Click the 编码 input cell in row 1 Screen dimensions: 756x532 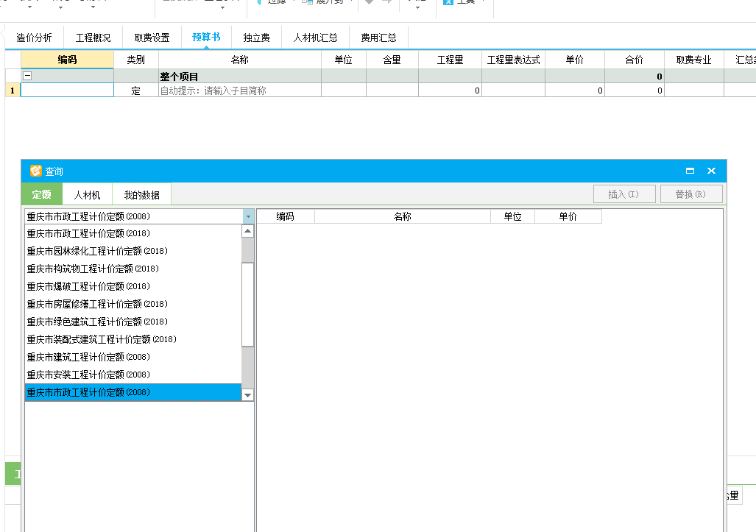point(67,90)
